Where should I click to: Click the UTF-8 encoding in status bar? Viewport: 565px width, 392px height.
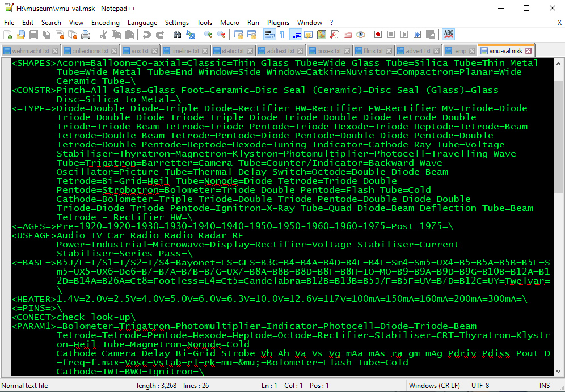coord(480,386)
